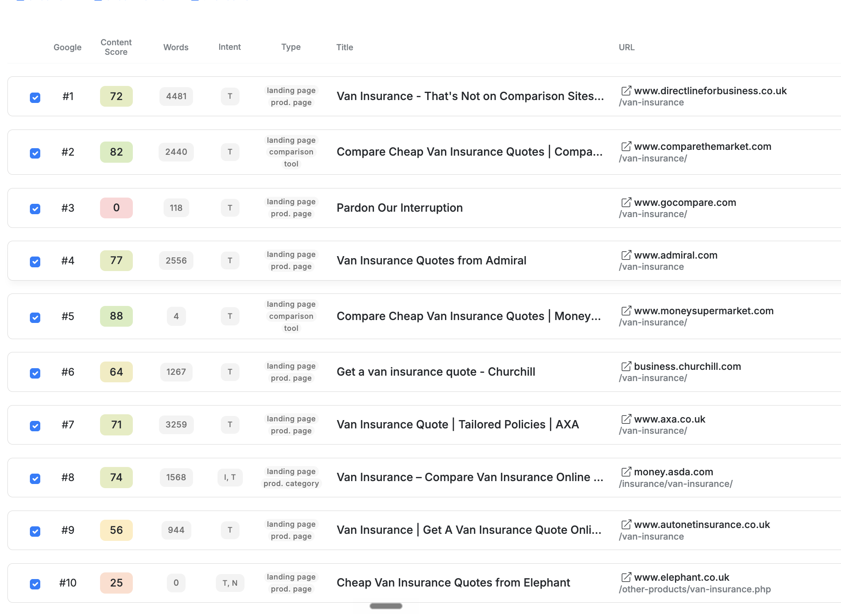Uncheck the #6 result checkbox
841x616 pixels.
(x=35, y=373)
